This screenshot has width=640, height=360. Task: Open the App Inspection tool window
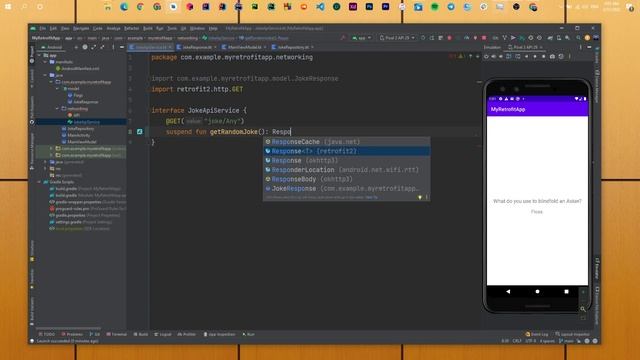click(x=220, y=334)
